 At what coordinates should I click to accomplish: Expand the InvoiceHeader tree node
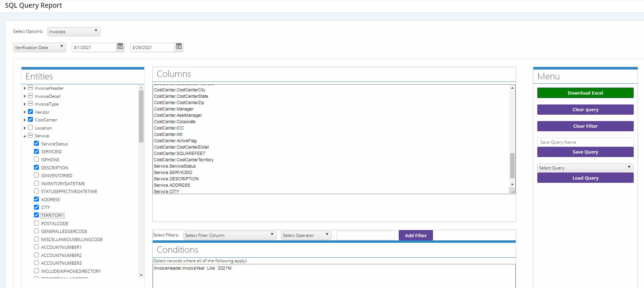(24, 88)
